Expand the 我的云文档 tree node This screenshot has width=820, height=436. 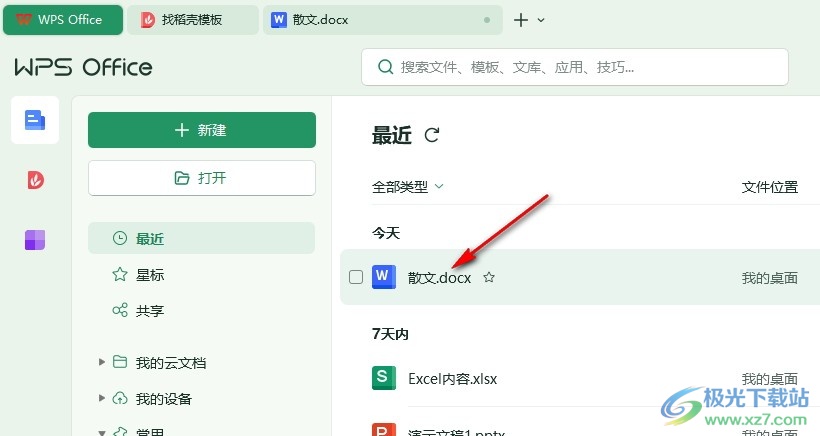point(102,362)
